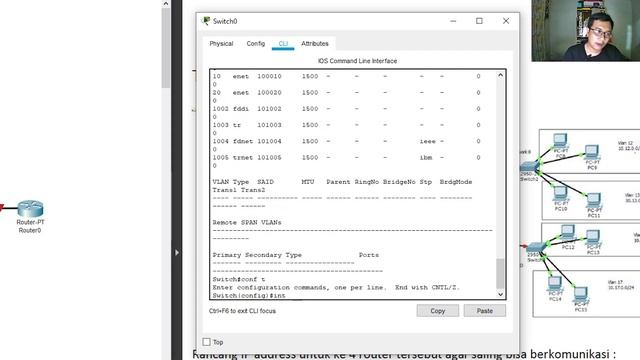Screen dimensions: 640x360
Task: Select the PC14 computer icon
Action: 555,284
